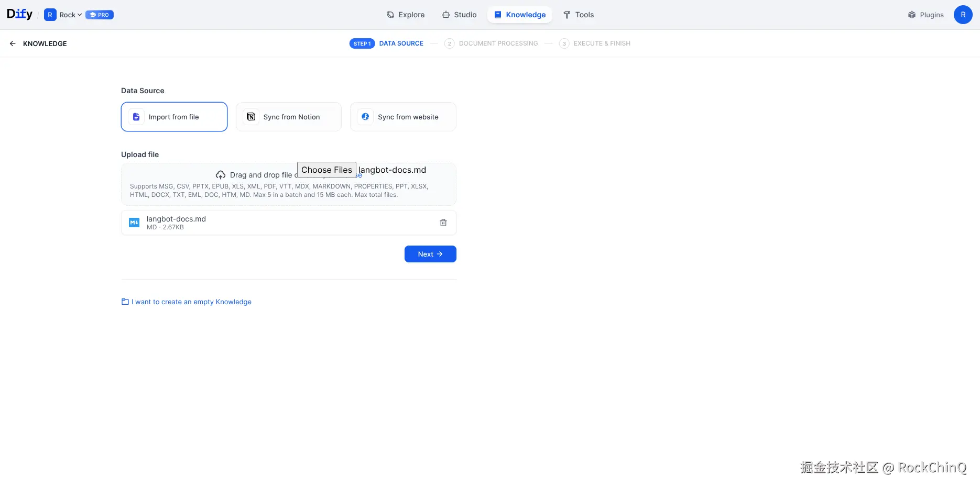Go to the Explore tab

coord(406,15)
